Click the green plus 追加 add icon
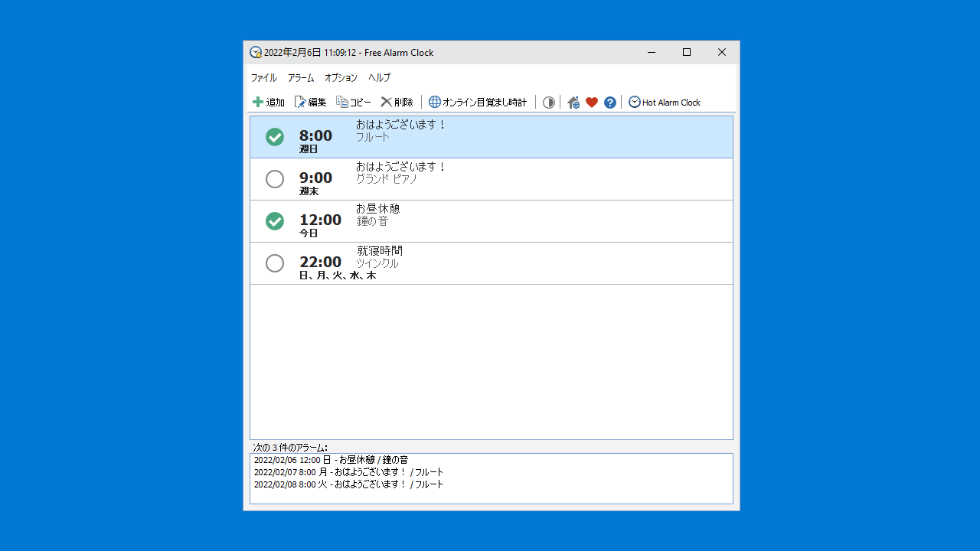 point(258,102)
